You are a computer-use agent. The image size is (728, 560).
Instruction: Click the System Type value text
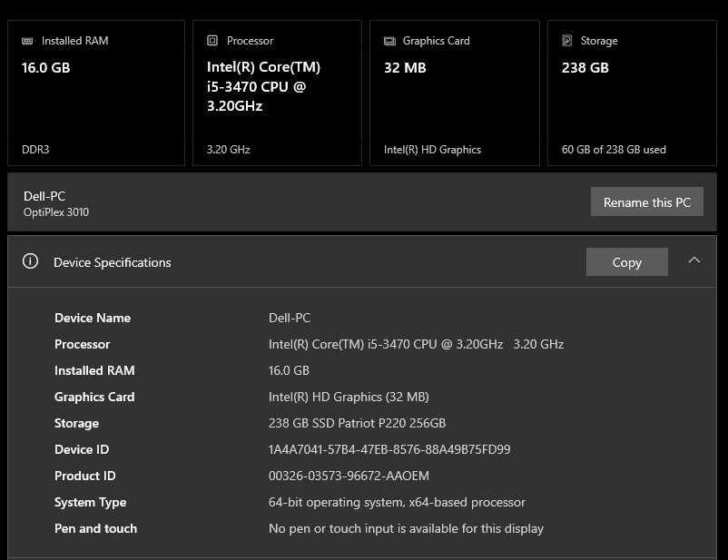click(x=397, y=502)
